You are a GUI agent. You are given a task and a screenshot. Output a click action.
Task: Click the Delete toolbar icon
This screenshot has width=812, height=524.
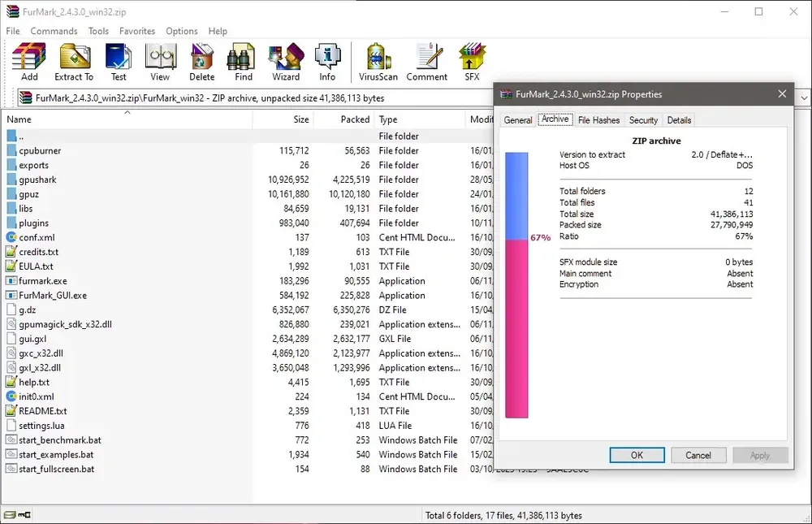201,63
